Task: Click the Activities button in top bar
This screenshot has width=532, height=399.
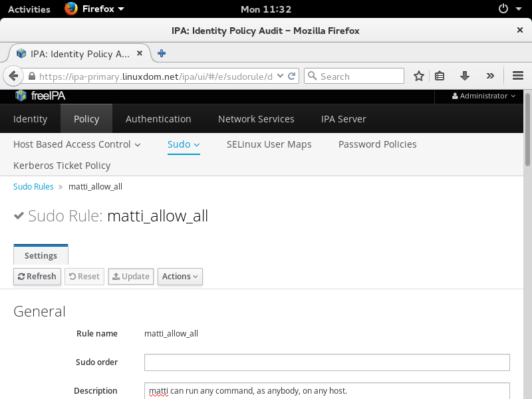Action: click(29, 9)
